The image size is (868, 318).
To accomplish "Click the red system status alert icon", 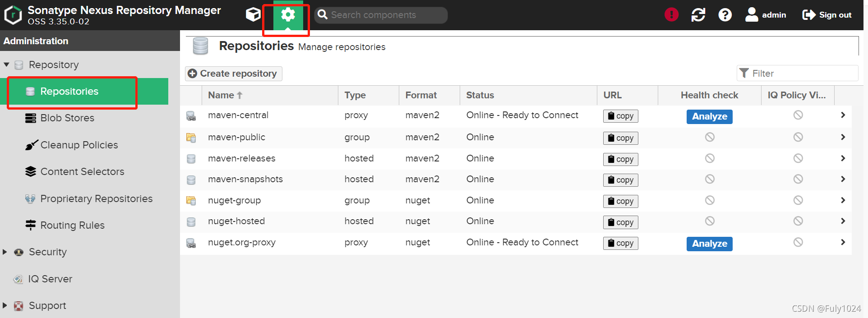I will 671,15.
